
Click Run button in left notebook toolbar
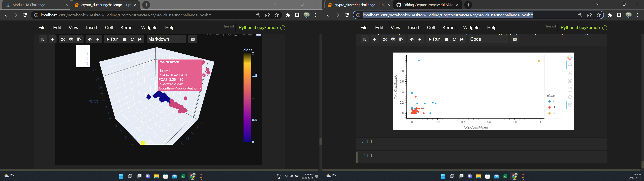(113, 39)
